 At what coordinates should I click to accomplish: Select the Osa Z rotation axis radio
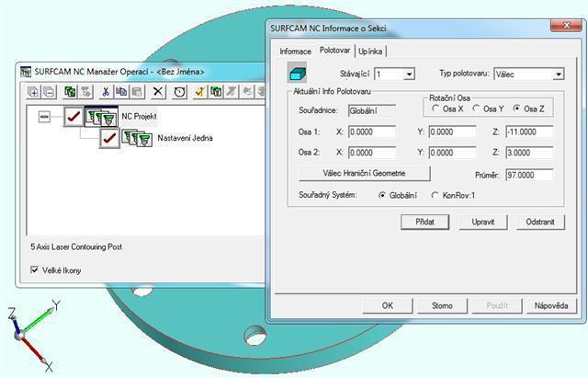(516, 109)
